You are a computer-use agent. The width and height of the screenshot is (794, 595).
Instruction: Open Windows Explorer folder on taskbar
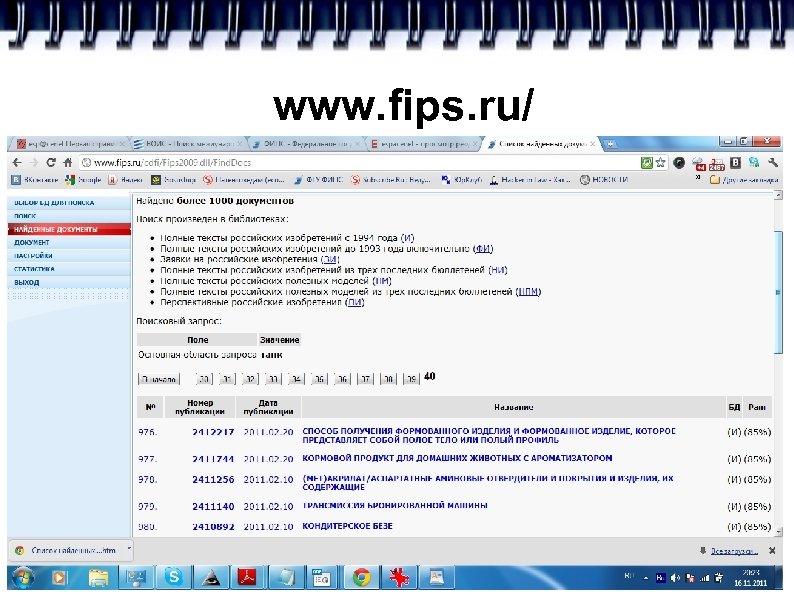98,578
